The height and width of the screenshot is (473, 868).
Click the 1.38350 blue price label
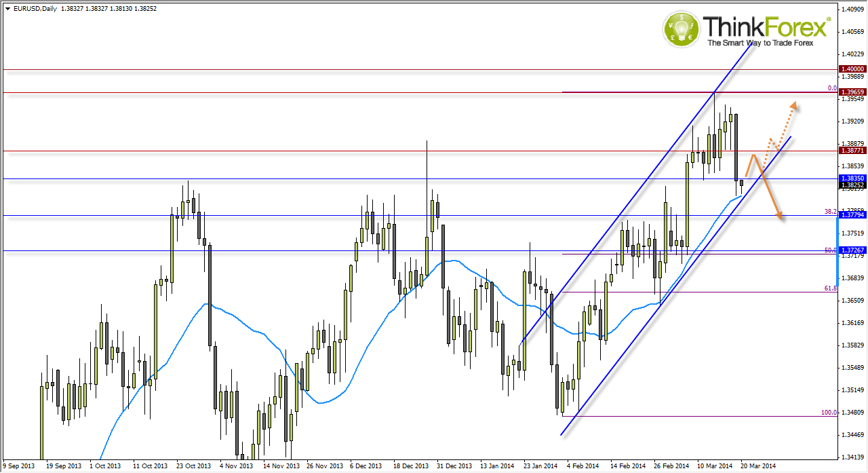coord(852,178)
